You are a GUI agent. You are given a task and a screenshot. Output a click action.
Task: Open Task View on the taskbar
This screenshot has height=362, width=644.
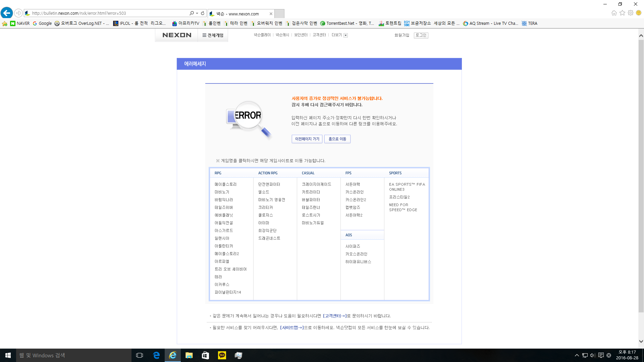coord(140,355)
